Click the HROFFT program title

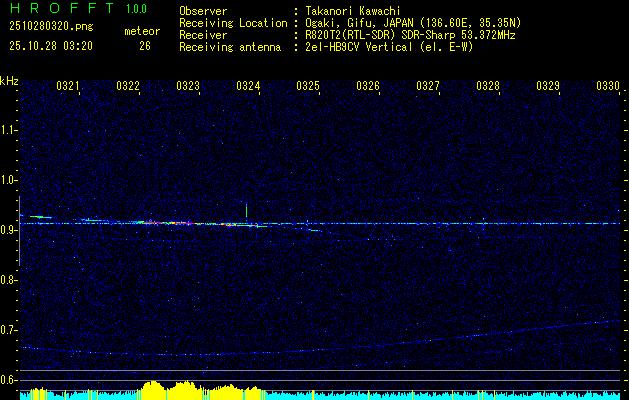[x=62, y=8]
